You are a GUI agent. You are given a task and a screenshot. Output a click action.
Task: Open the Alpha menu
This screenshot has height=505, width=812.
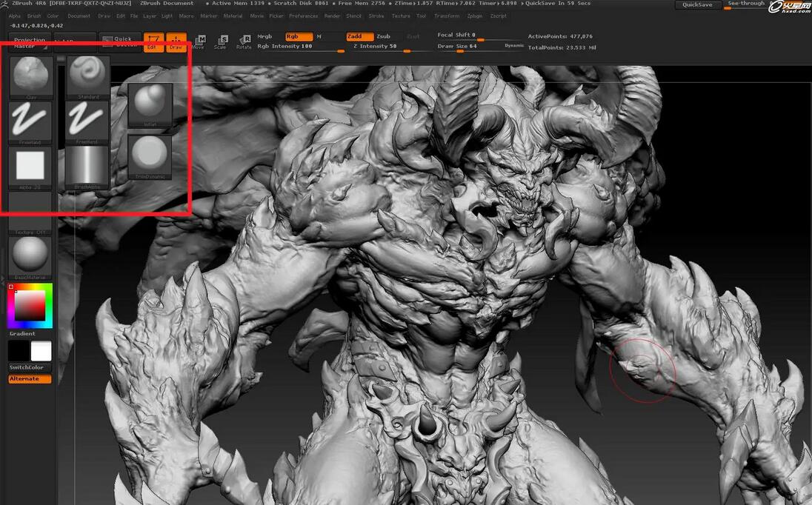15,16
